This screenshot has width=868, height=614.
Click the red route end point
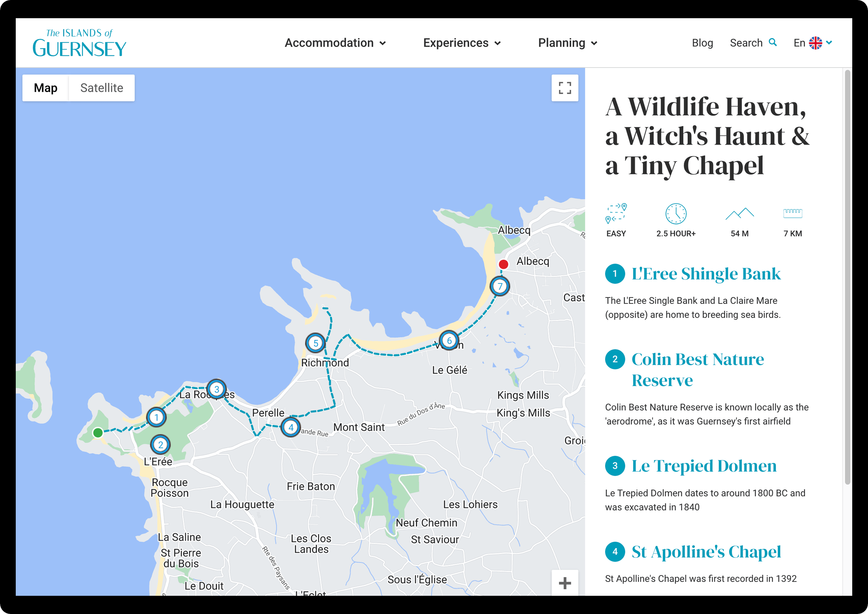tap(503, 264)
